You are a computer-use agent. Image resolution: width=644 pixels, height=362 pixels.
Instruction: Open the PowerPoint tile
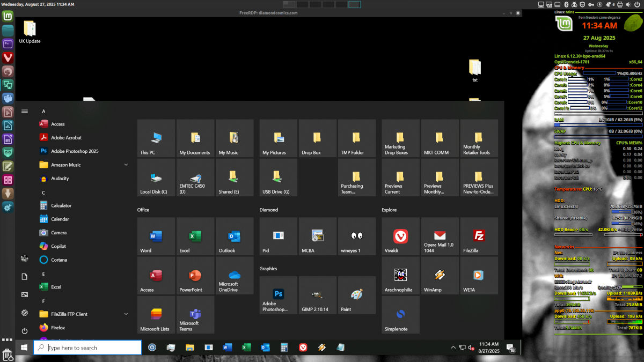(195, 275)
